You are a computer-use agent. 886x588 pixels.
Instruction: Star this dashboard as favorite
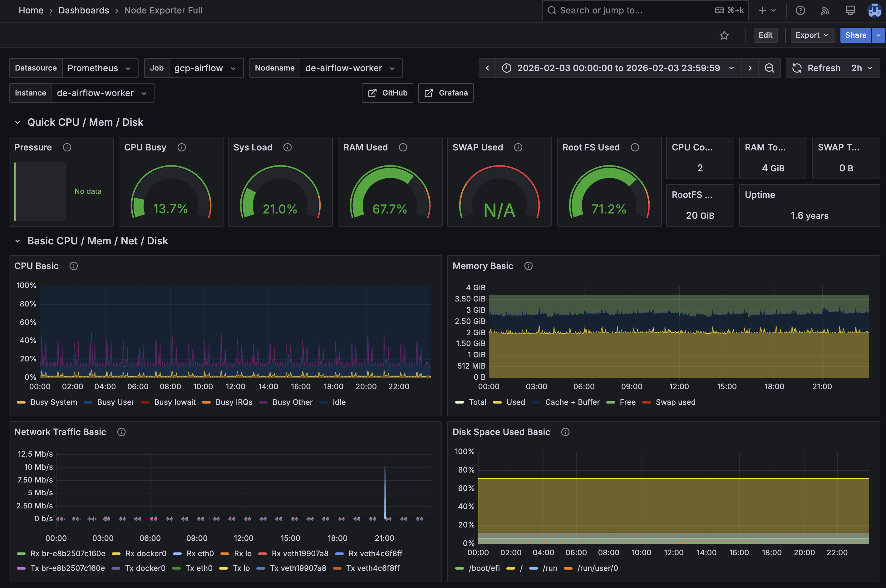724,35
